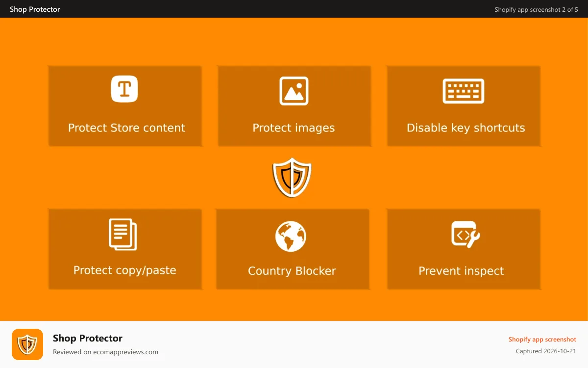Viewport: 588px width, 368px height.
Task: Click the picture icon above Protect images
Action: [294, 91]
